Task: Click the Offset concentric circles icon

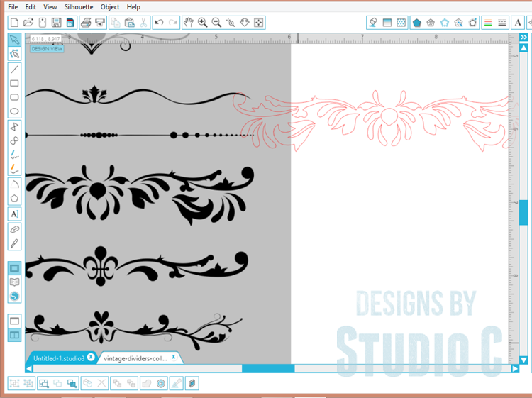Action: (x=161, y=383)
